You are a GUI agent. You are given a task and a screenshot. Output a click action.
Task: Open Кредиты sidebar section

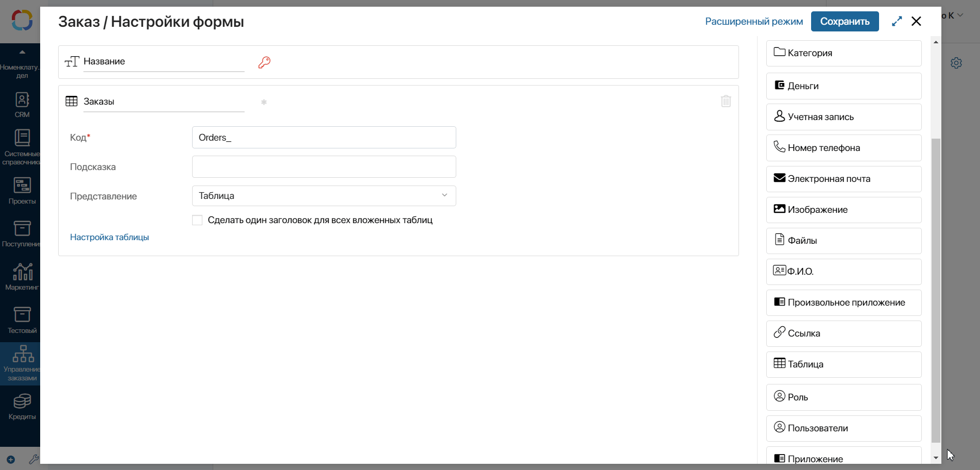click(22, 407)
